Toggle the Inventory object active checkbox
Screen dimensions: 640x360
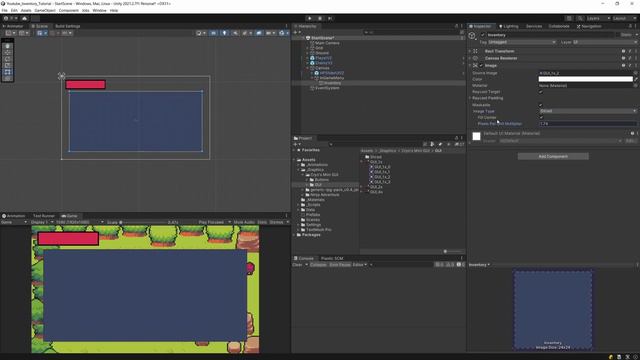pos(483,35)
